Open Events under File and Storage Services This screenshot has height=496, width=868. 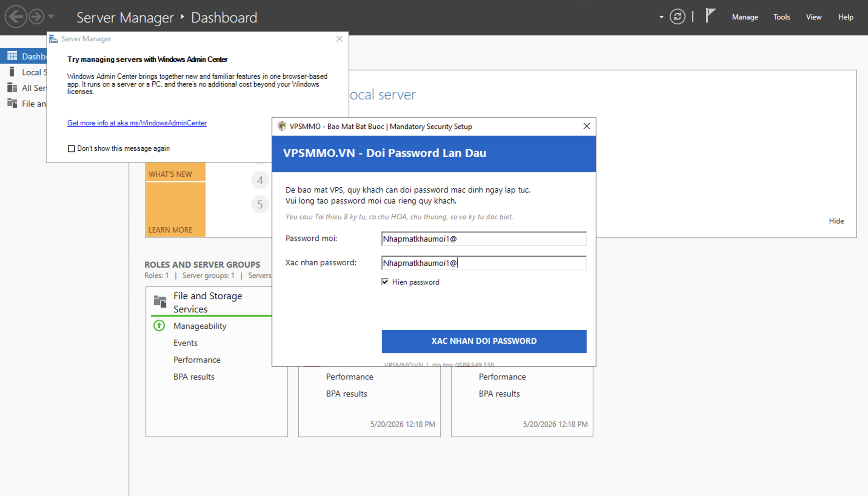(x=185, y=343)
